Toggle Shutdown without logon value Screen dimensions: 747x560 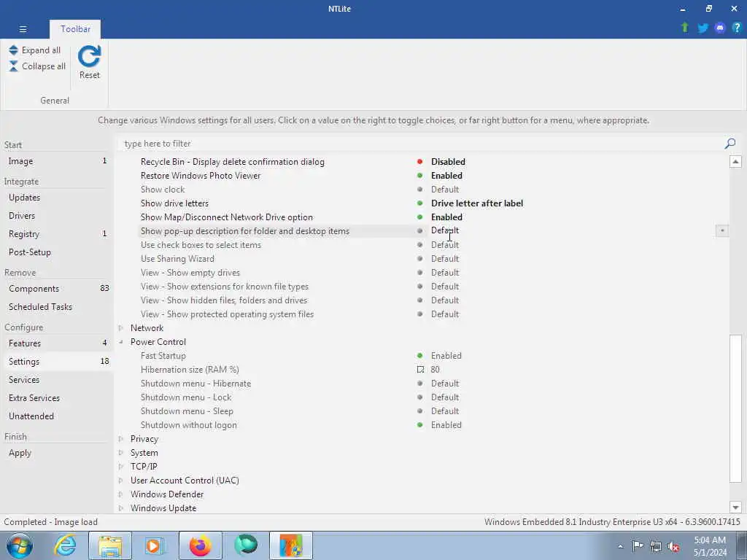(446, 425)
